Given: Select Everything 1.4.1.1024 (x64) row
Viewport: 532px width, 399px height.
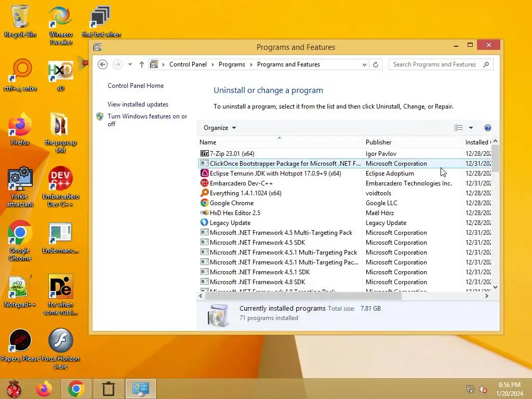Looking at the screenshot, I should pos(344,193).
